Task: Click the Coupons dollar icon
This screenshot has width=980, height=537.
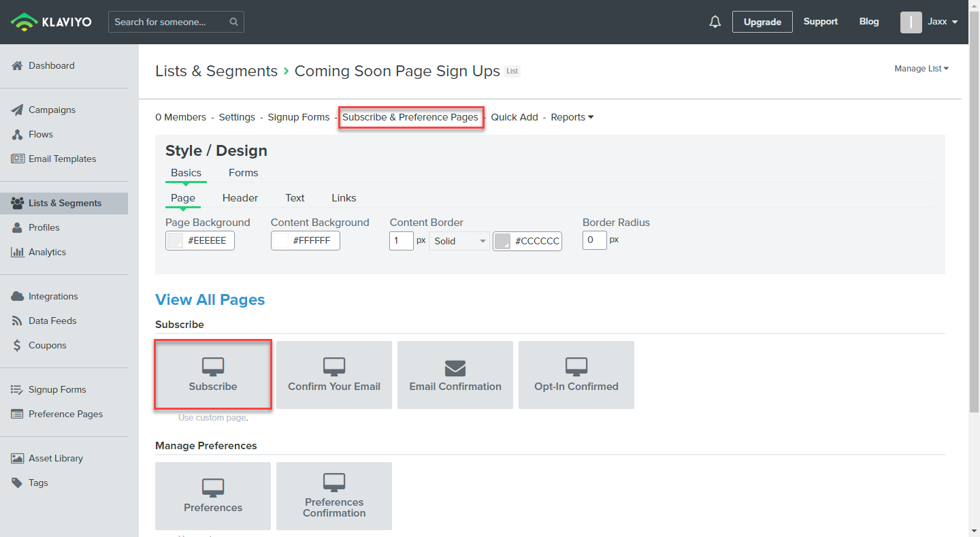Action: (18, 345)
